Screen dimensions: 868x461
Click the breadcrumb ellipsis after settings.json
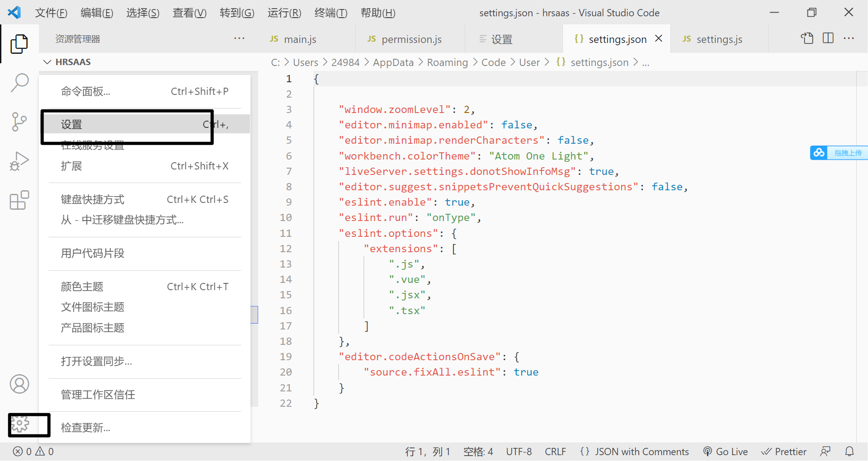coord(646,62)
